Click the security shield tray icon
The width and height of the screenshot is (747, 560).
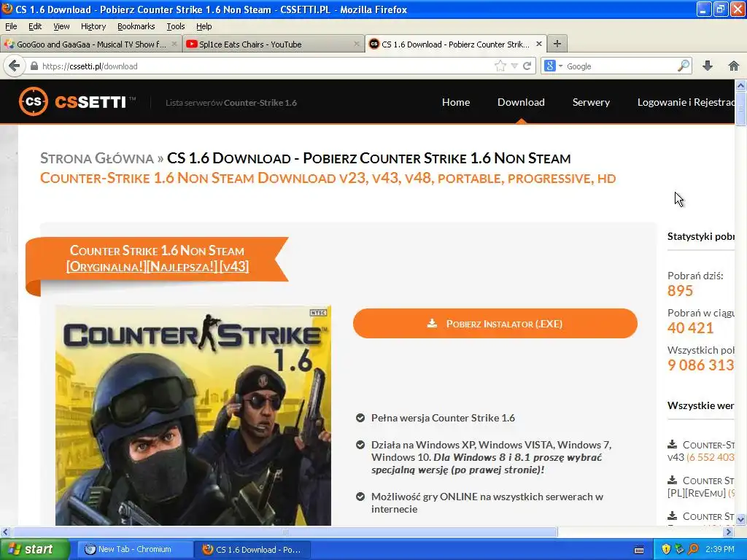click(x=666, y=549)
